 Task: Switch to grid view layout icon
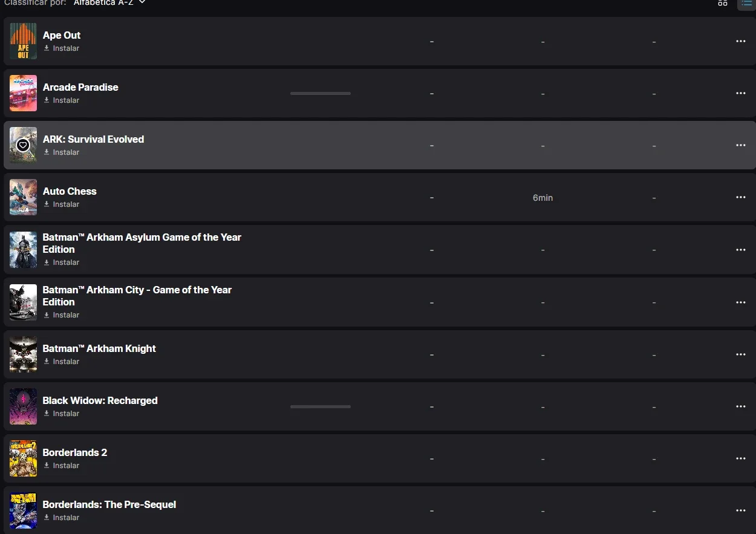coord(723,2)
